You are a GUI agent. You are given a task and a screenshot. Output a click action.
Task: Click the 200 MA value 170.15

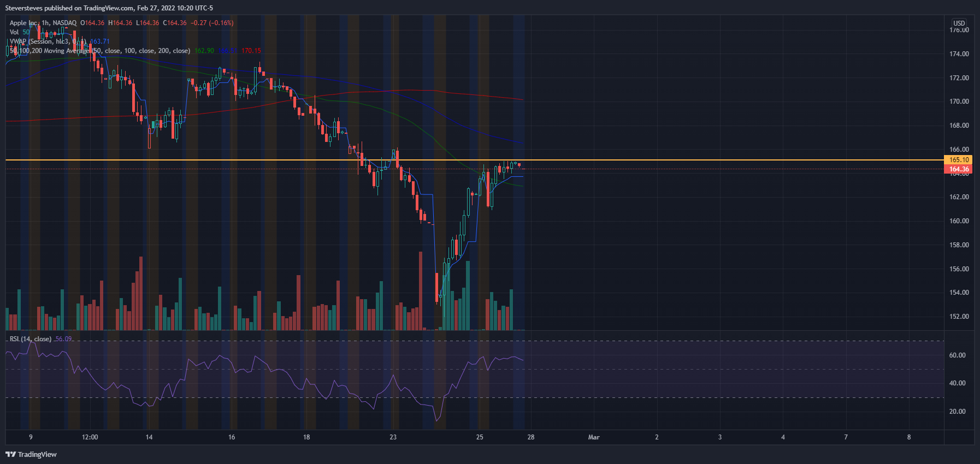[251, 51]
